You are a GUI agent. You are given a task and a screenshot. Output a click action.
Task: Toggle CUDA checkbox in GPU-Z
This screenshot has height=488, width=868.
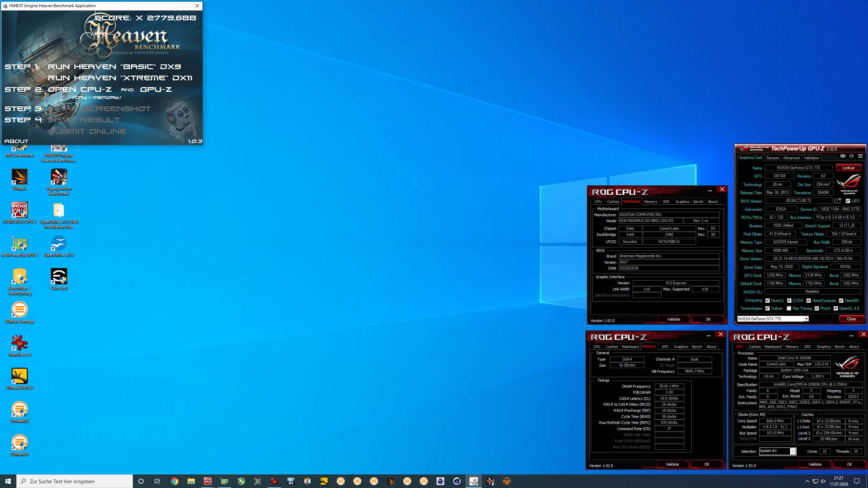coord(789,301)
